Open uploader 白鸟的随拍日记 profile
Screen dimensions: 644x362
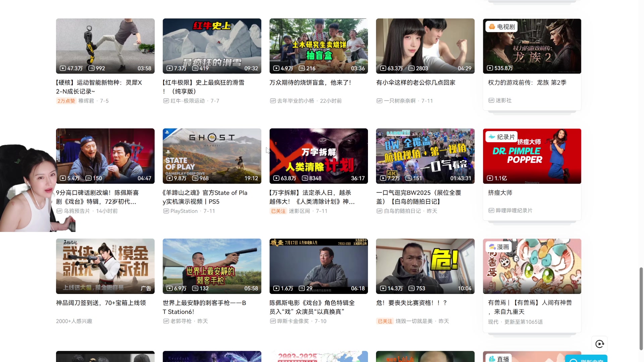pyautogui.click(x=402, y=211)
